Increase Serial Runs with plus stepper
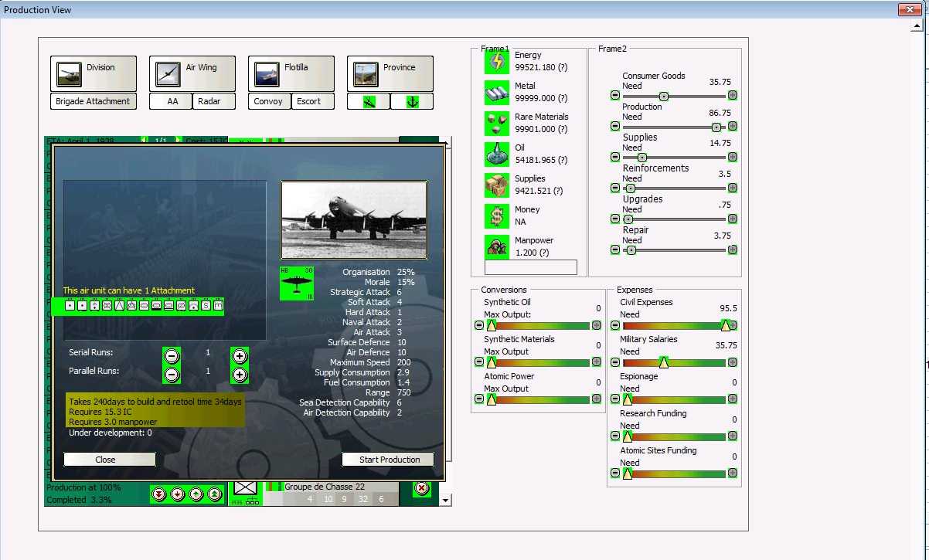The image size is (929, 560). coord(239,356)
